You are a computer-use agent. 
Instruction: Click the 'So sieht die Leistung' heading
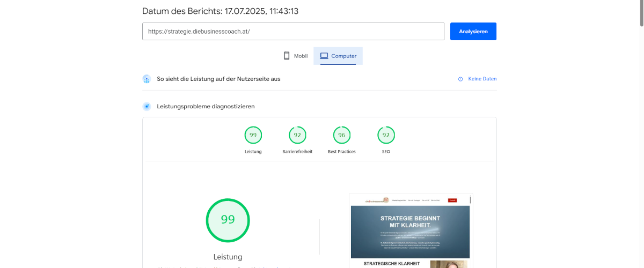tap(218, 79)
